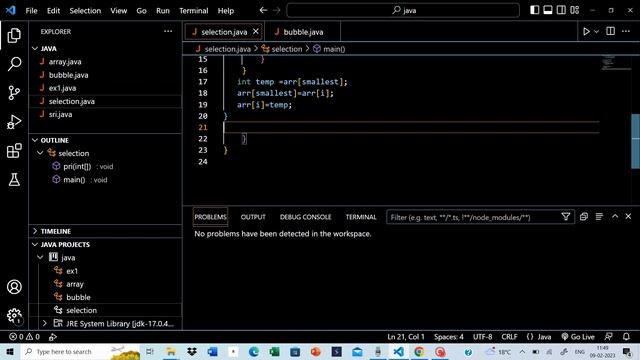Screen dimensions: 640x360
Task: Toggle view as tree/table in Problems
Action: click(x=599, y=217)
